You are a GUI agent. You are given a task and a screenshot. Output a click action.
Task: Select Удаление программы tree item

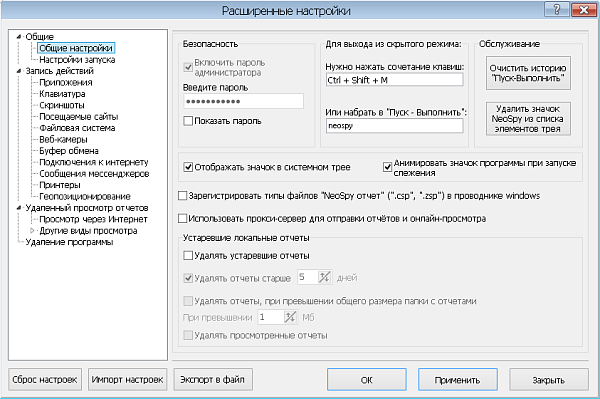69,242
